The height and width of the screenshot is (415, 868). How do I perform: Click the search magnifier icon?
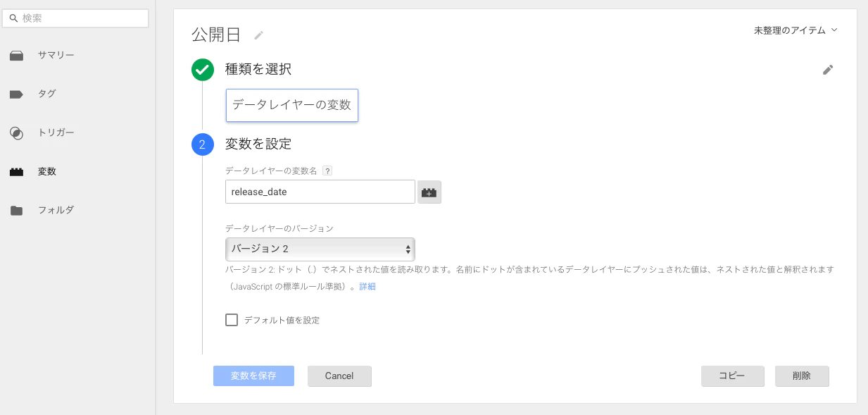coord(13,18)
